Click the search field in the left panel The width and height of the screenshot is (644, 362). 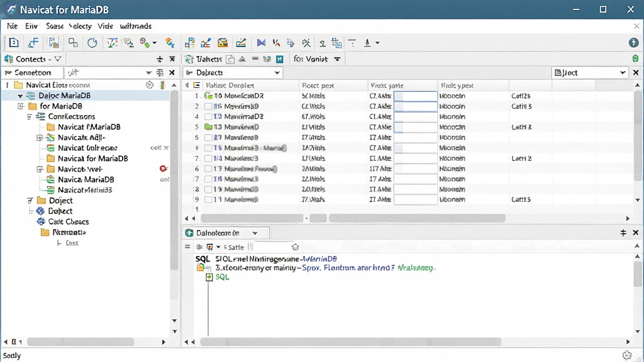pyautogui.click(x=109, y=73)
